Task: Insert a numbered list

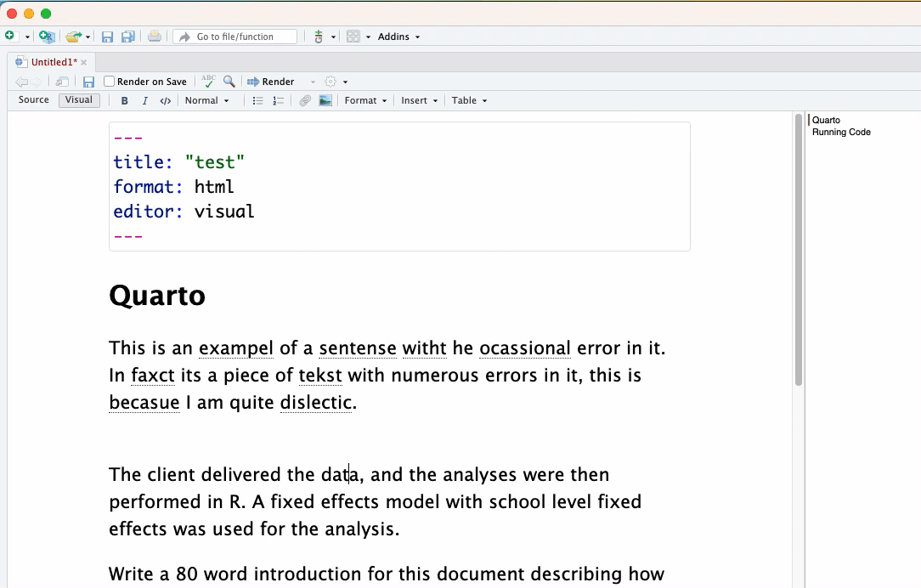Action: (x=278, y=100)
